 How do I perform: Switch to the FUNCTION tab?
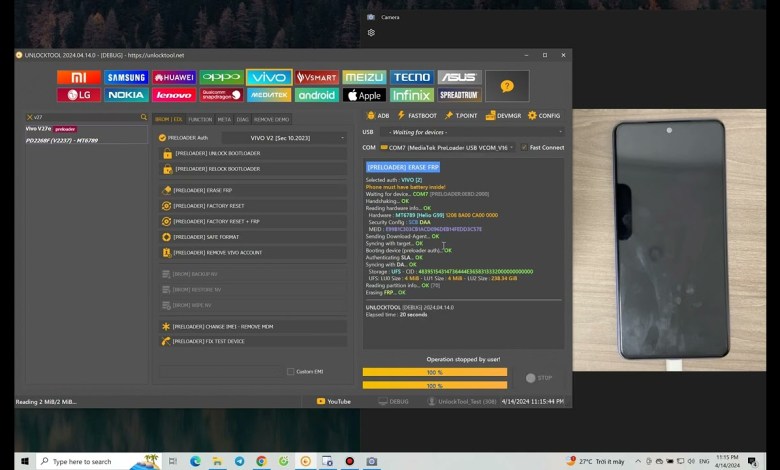[x=200, y=119]
